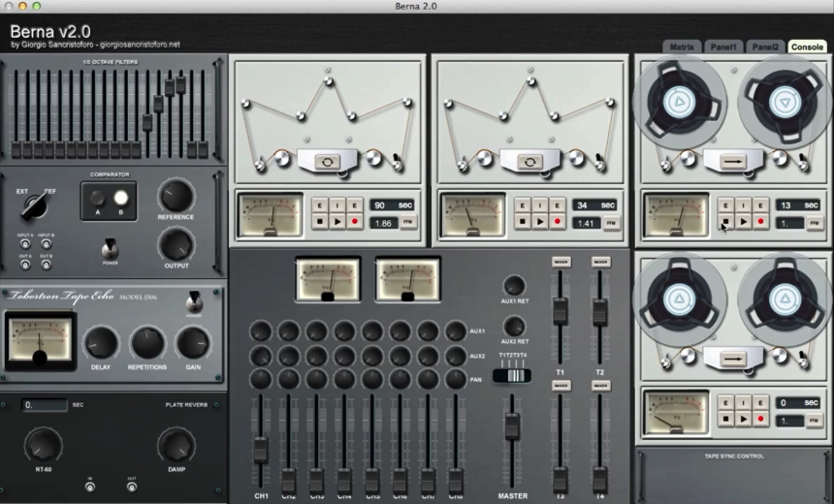
Task: Select comparator button A
Action: [97, 199]
